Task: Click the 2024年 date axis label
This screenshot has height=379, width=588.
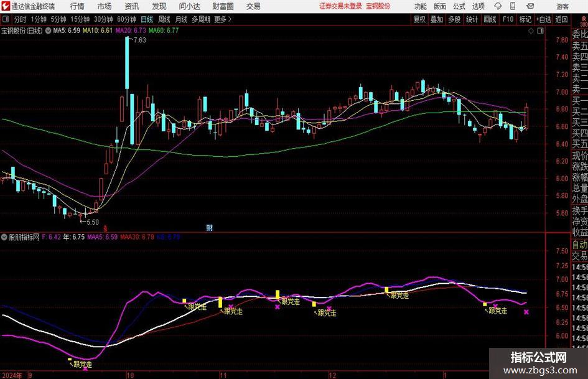Action: (x=12, y=375)
